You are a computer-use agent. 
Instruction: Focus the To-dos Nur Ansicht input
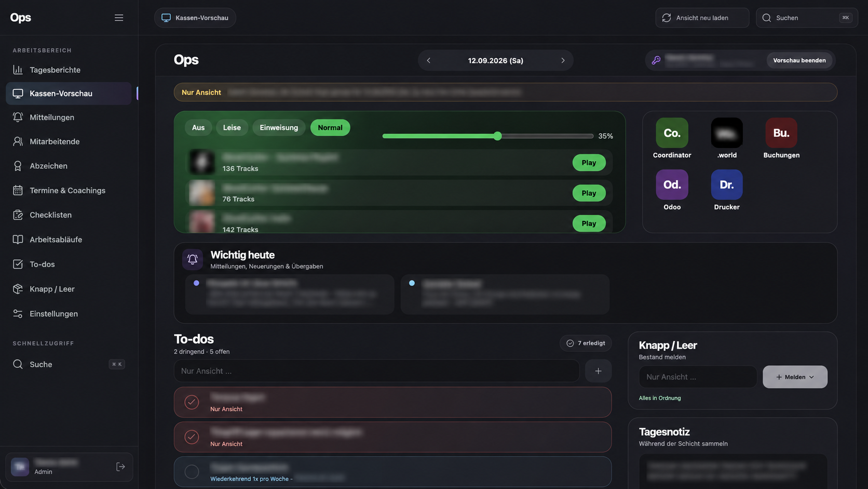point(377,371)
